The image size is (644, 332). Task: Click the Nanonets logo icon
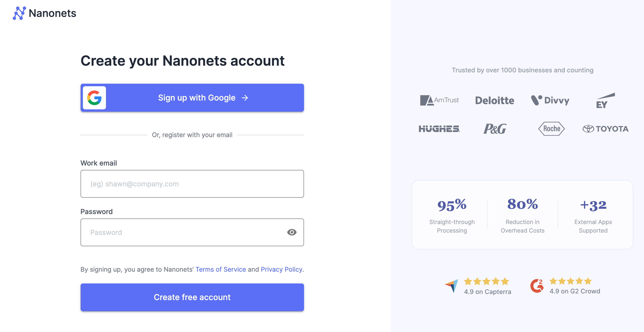click(x=19, y=13)
